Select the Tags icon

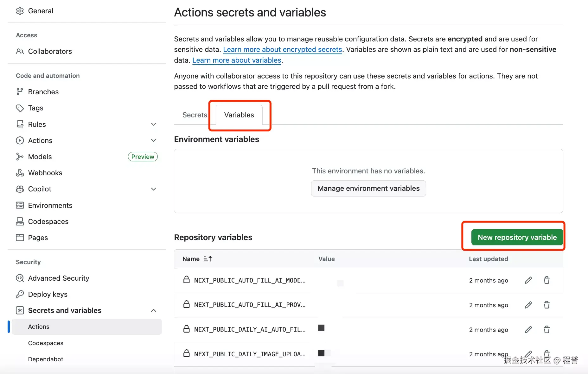[20, 108]
